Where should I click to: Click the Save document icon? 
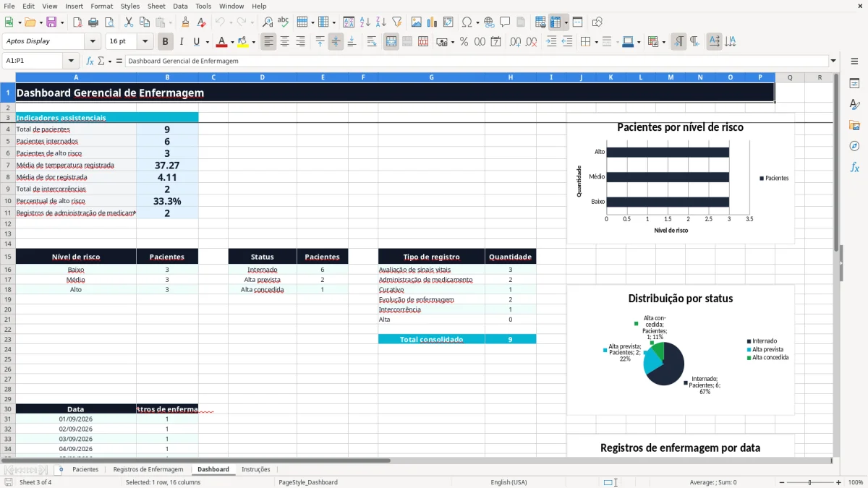click(x=51, y=22)
